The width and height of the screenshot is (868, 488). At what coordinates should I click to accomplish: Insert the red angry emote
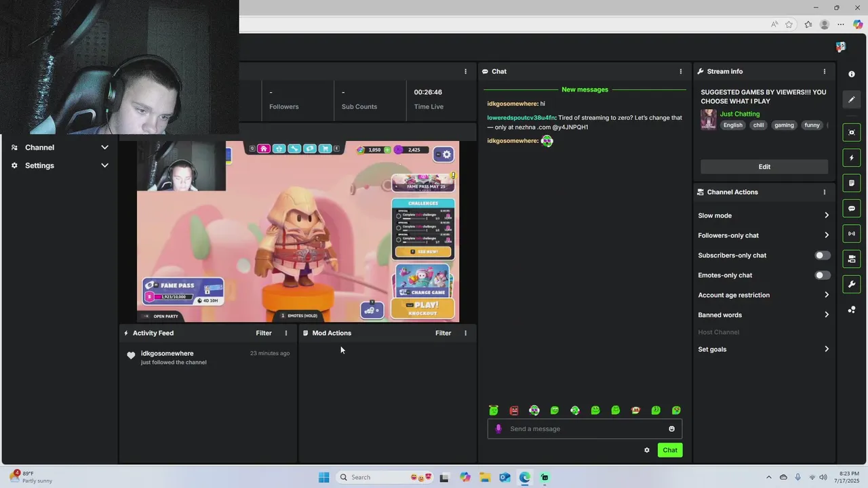(x=514, y=410)
